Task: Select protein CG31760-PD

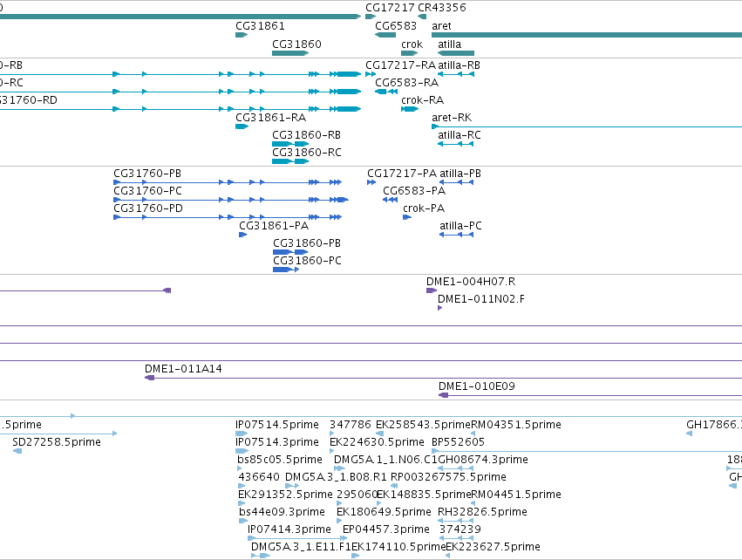Action: (148, 208)
